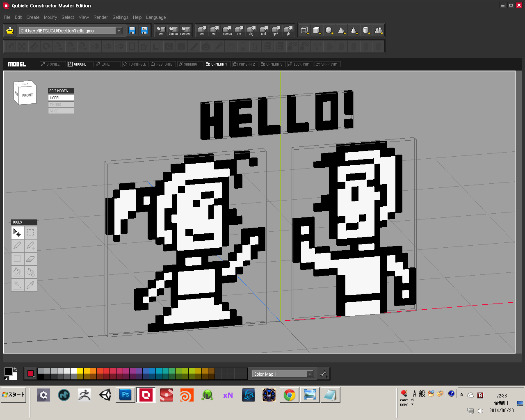Swap foreground and background colors

(x=15, y=369)
